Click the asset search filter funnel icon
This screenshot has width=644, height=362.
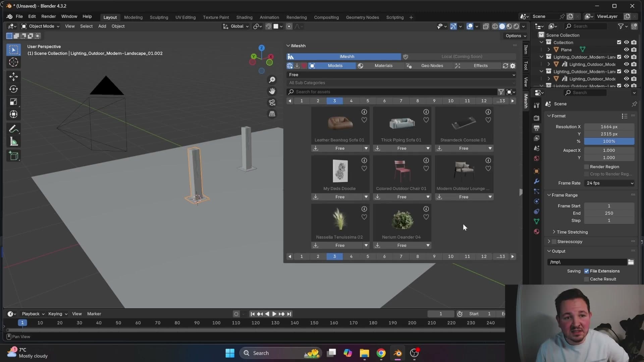tap(501, 92)
